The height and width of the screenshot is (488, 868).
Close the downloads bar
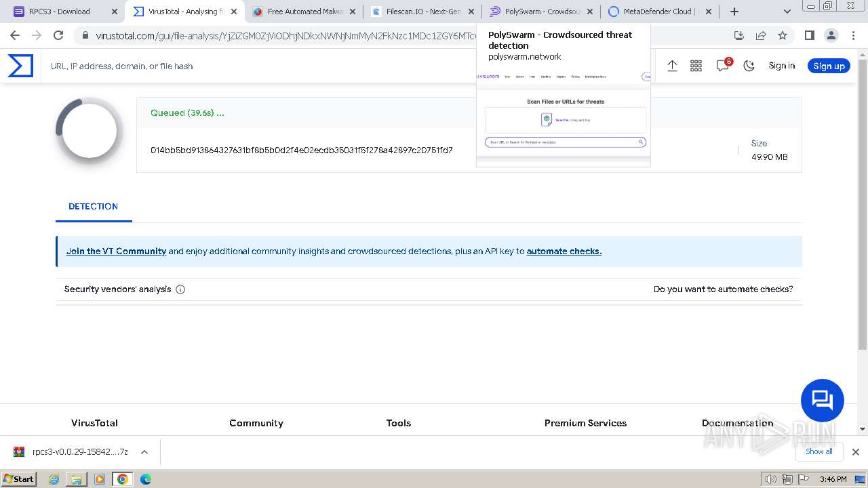[856, 452]
